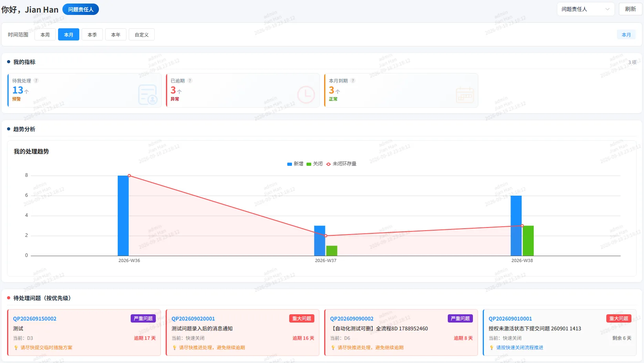Image resolution: width=644 pixels, height=363 pixels.
Task: Click lightbulb tip icon on QP202609150002 card
Action: click(x=16, y=348)
